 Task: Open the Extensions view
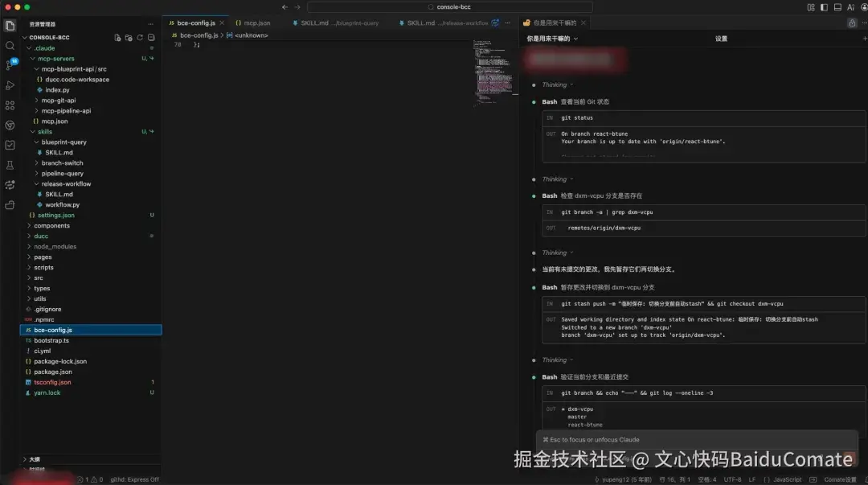pyautogui.click(x=10, y=105)
